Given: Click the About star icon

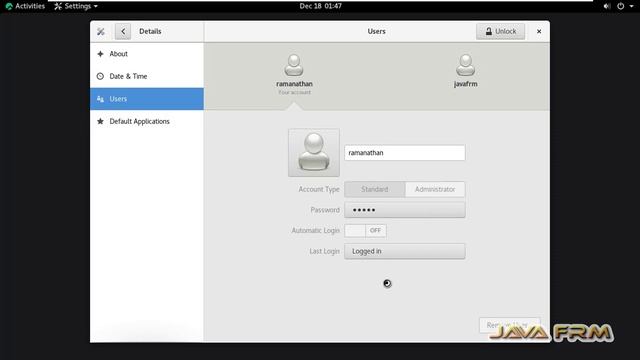Looking at the screenshot, I should (100, 54).
